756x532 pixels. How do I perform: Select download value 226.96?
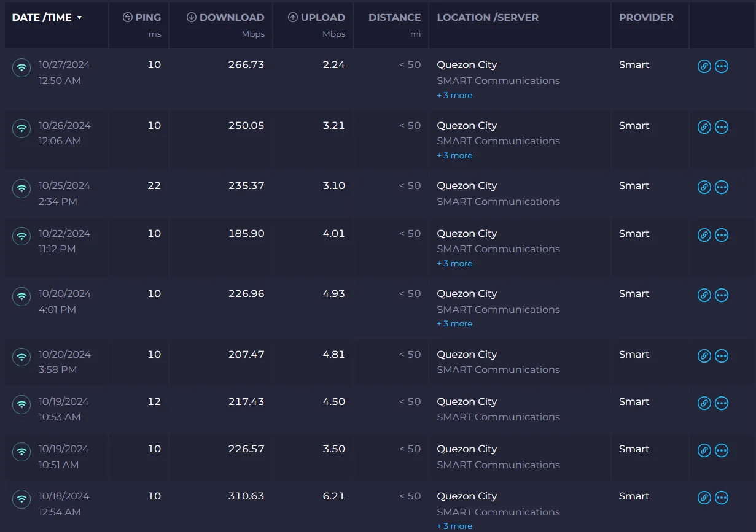(246, 294)
